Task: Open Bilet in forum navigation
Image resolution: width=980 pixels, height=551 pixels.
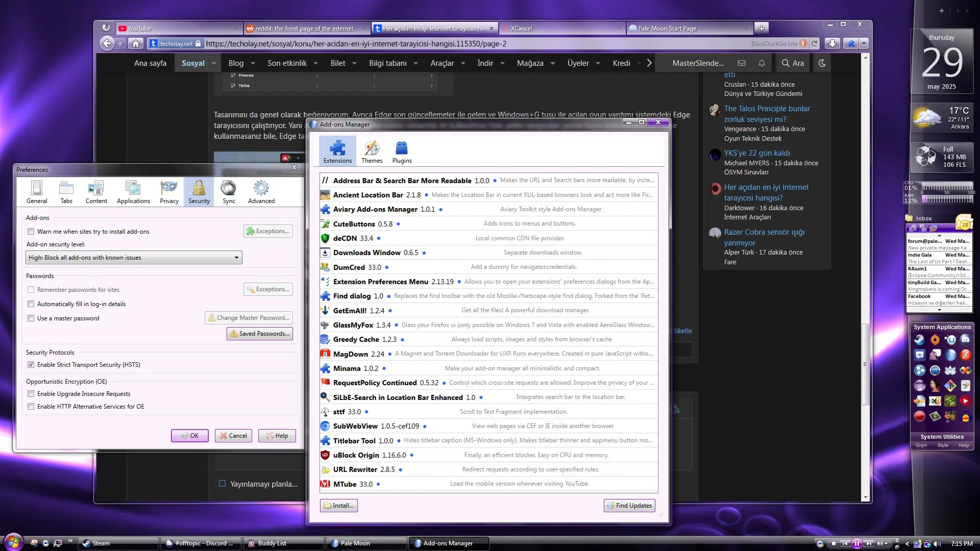Action: (338, 63)
